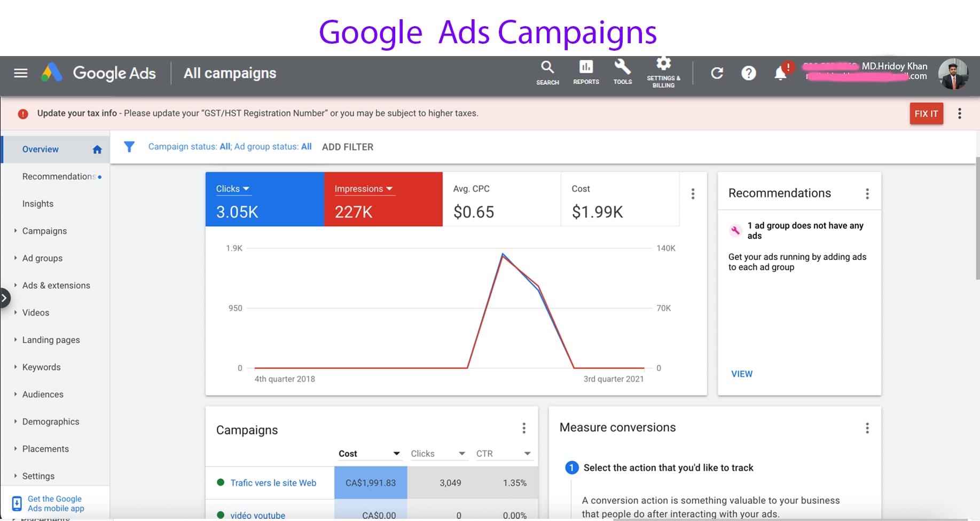Viewport: 980px width, 521px height.
Task: Open Demographics in sidebar
Action: 51,422
